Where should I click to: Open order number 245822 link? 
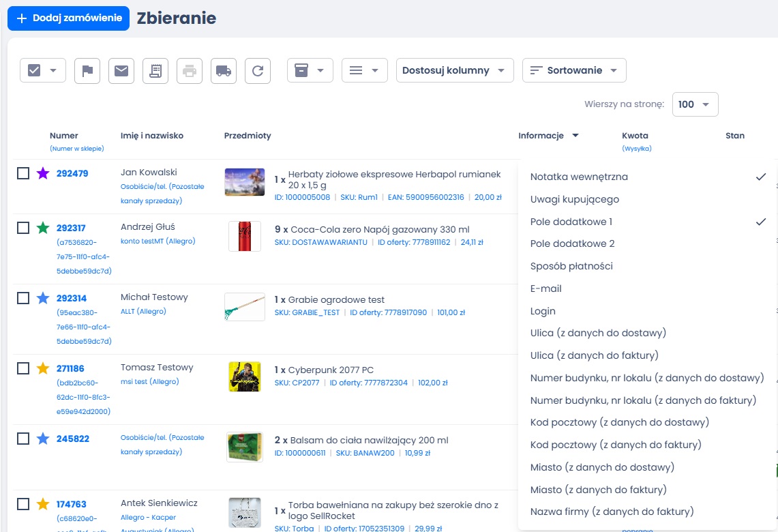coord(73,439)
